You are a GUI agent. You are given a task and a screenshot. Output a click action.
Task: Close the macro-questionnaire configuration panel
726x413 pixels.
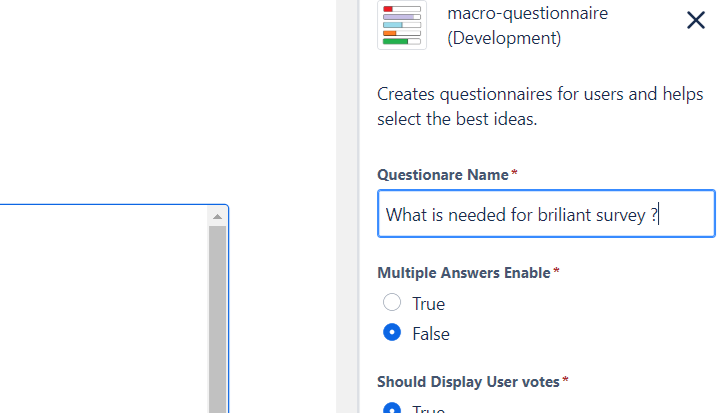(x=696, y=20)
